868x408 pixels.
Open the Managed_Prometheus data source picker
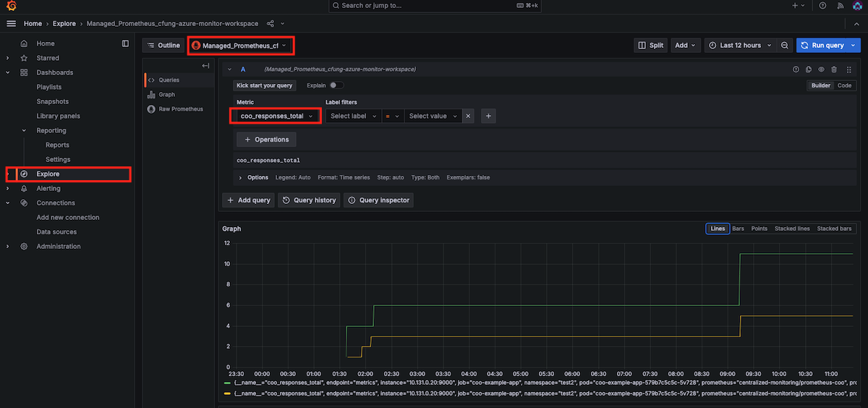240,46
